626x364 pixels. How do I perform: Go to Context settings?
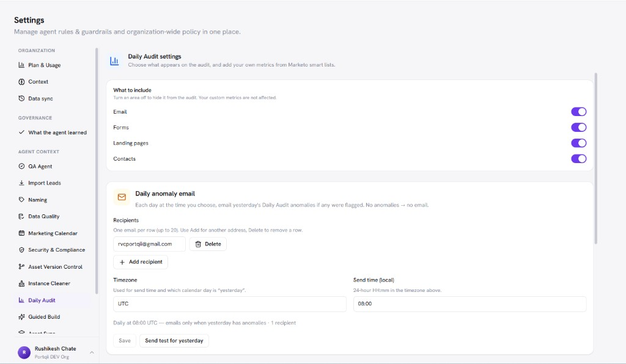[52, 82]
